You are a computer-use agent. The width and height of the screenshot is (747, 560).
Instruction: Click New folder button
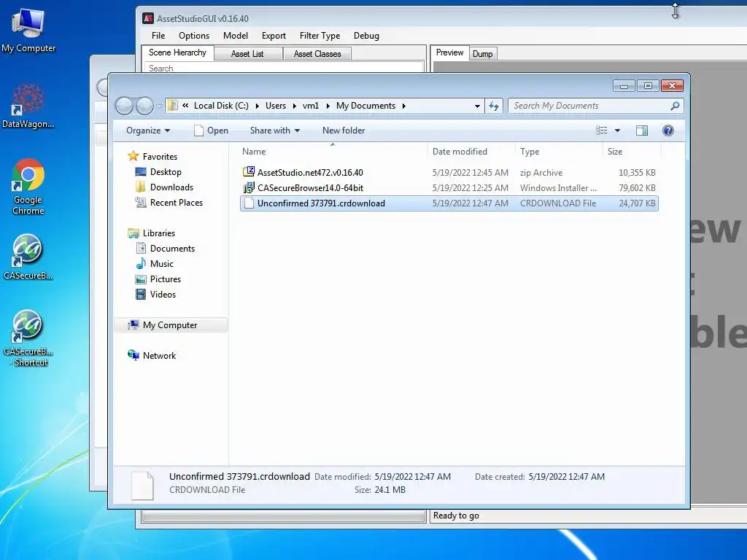[344, 131]
